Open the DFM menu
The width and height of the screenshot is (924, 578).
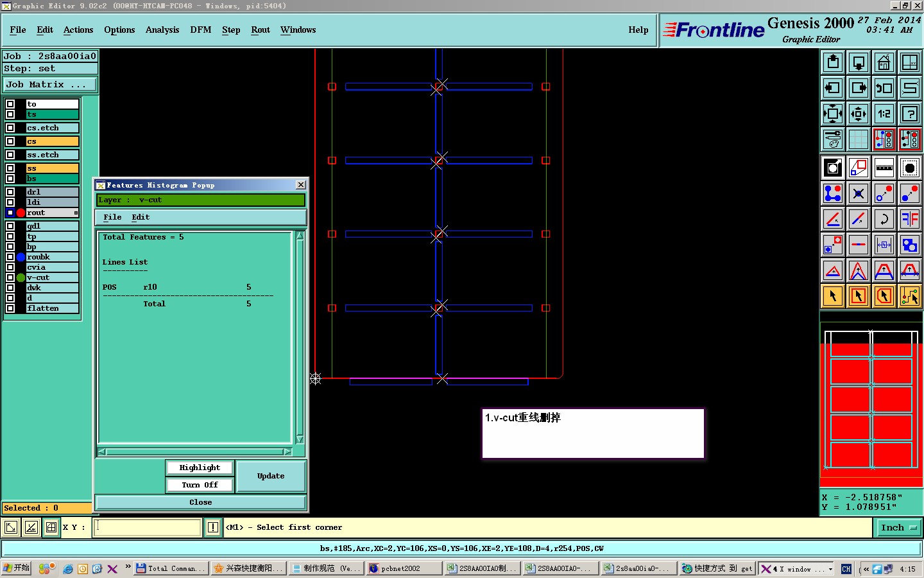[201, 30]
